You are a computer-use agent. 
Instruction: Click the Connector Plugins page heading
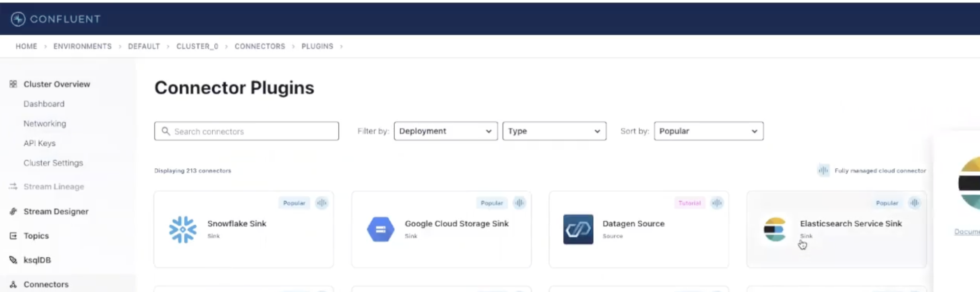click(234, 88)
